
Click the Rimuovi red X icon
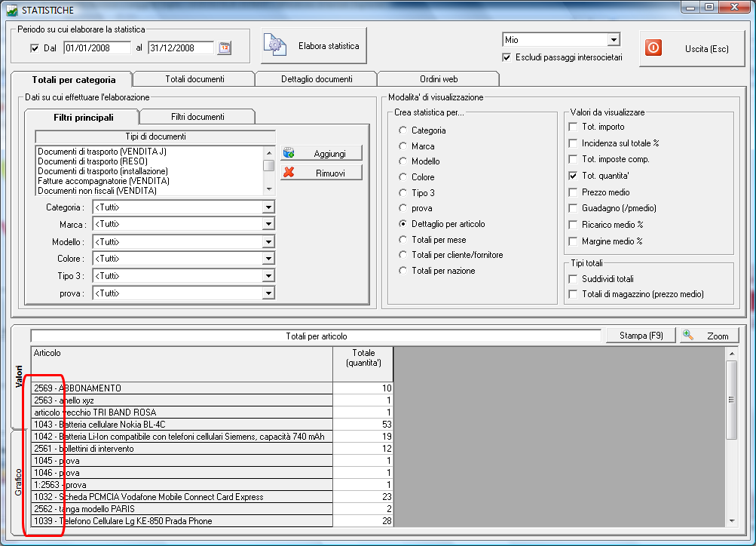[x=289, y=173]
